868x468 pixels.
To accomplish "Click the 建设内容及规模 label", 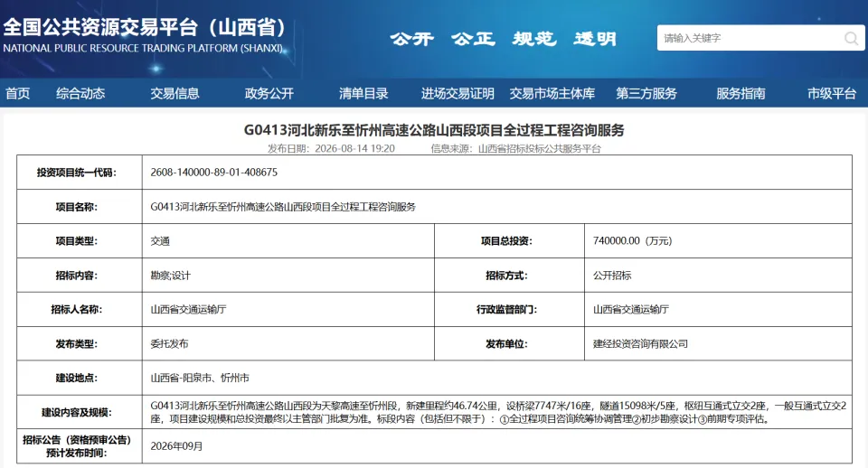I will tap(76, 413).
